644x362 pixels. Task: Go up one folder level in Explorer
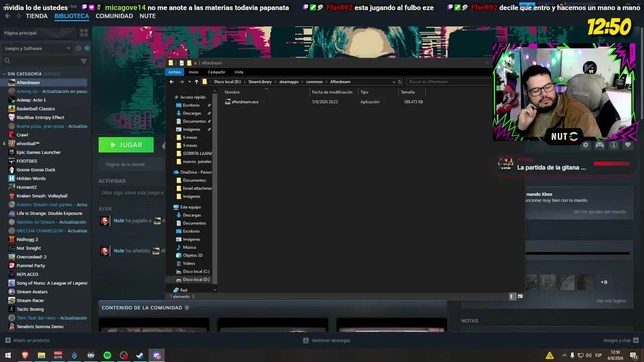tap(196, 82)
